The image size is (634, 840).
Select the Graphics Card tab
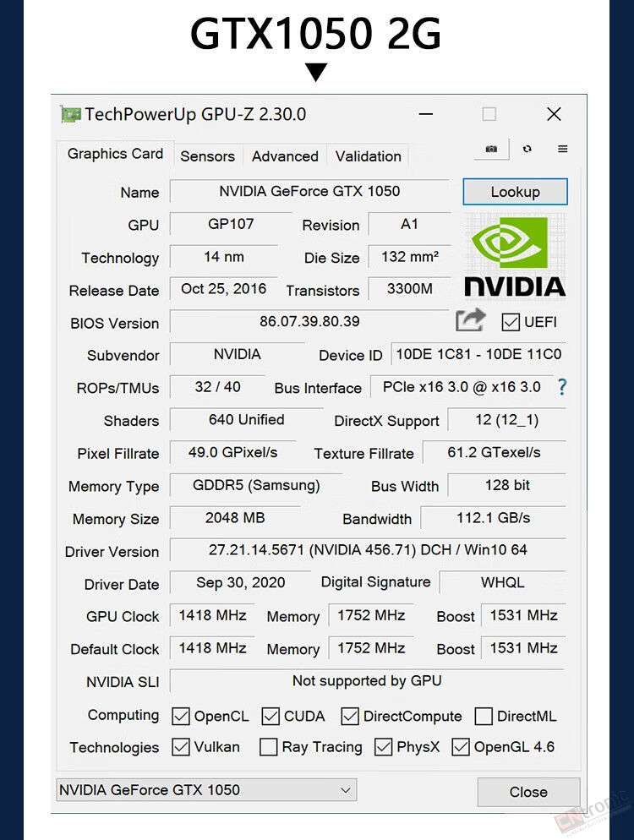tap(115, 154)
